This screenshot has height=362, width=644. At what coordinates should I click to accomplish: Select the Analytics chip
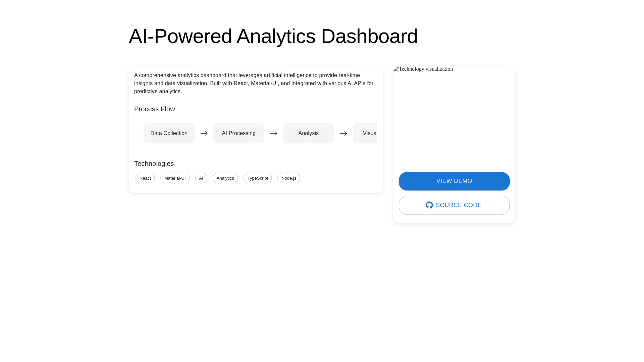click(x=225, y=178)
